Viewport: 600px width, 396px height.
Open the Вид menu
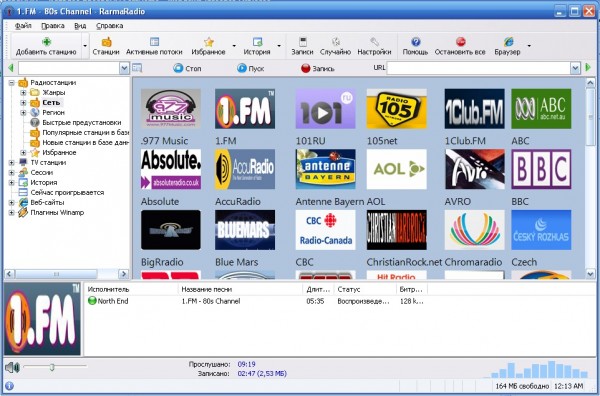click(x=80, y=26)
